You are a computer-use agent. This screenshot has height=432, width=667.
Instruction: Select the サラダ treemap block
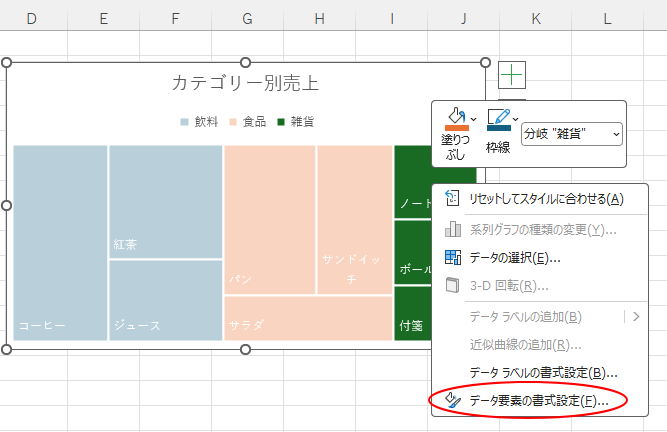[x=308, y=318]
